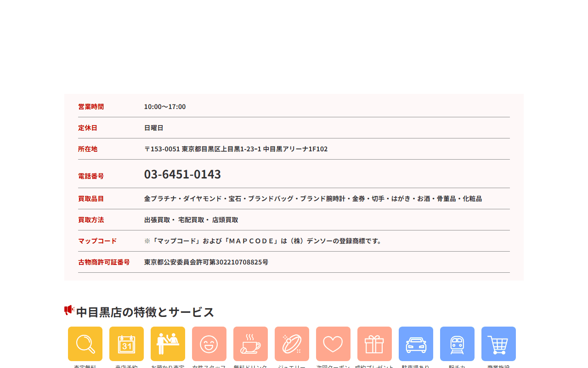Click the closed day value 日曜日
Image resolution: width=588 pixels, height=368 pixels.
pos(154,128)
